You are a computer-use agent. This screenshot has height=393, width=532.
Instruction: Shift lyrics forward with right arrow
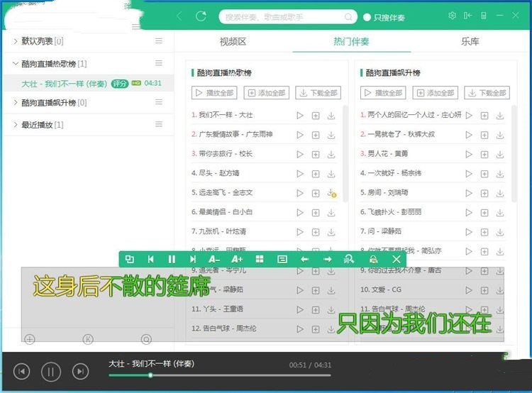[x=328, y=260]
